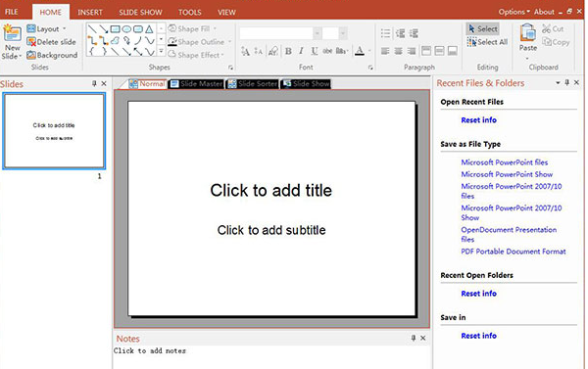This screenshot has height=369, width=588.
Task: Click Select All in Editing group
Action: (x=487, y=42)
